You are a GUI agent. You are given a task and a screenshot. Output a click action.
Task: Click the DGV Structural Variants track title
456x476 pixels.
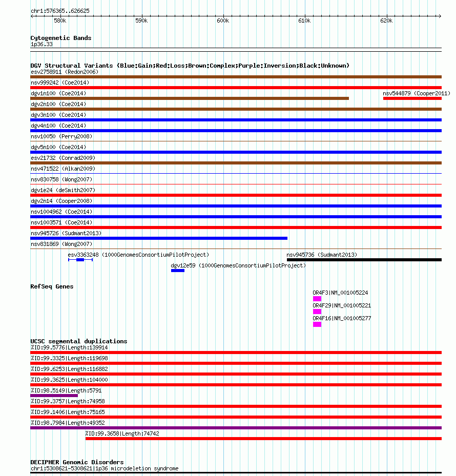pyautogui.click(x=190, y=66)
